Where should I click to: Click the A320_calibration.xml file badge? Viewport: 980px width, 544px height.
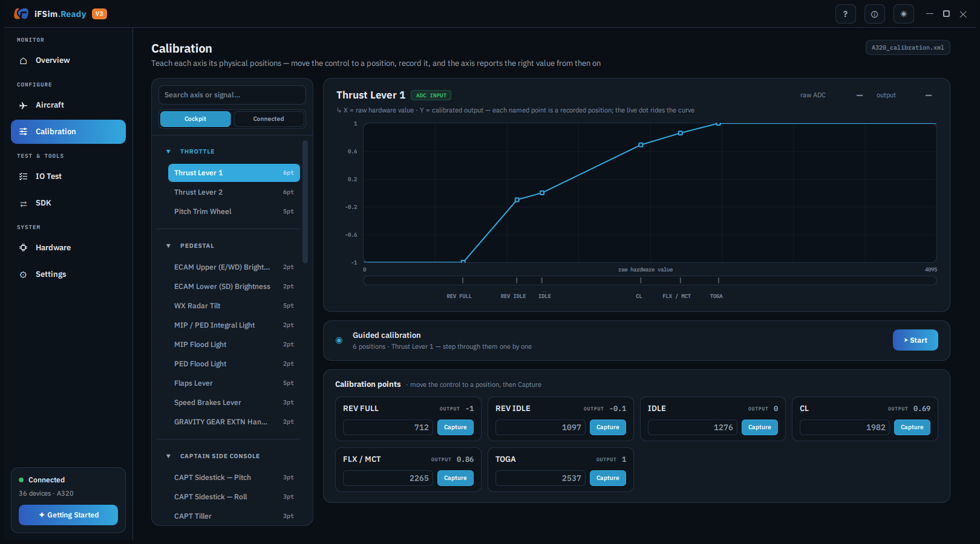tap(908, 48)
